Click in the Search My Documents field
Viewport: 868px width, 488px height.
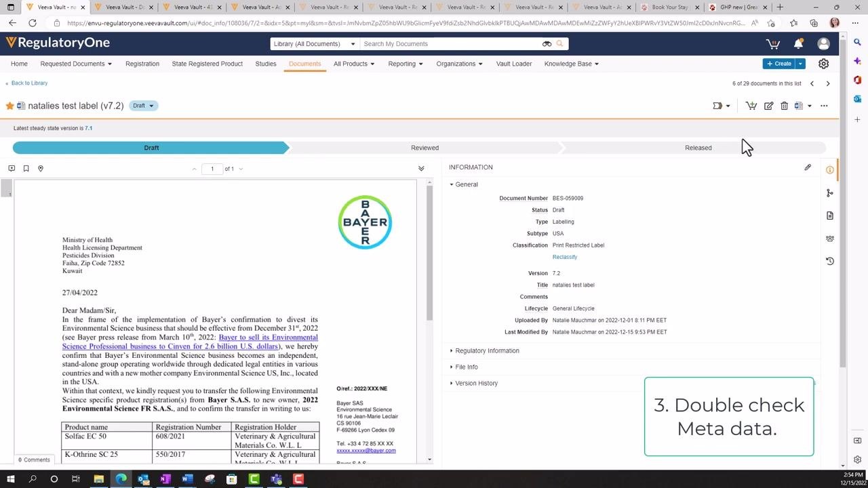[451, 44]
